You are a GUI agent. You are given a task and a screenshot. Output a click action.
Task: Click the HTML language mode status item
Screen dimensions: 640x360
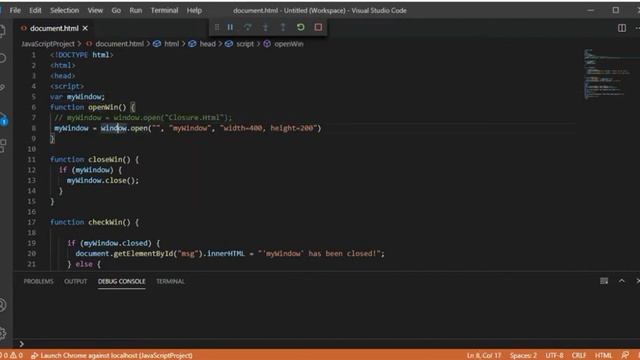click(x=603, y=356)
